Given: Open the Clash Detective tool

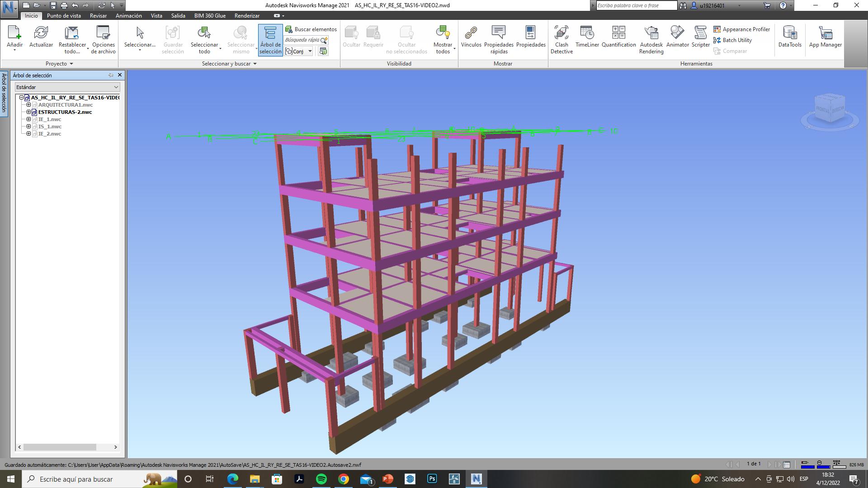Looking at the screenshot, I should pos(561,39).
